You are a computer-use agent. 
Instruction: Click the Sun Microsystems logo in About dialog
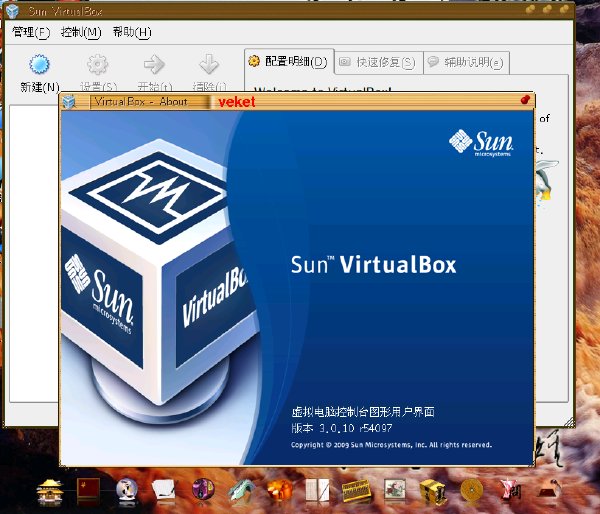[481, 143]
